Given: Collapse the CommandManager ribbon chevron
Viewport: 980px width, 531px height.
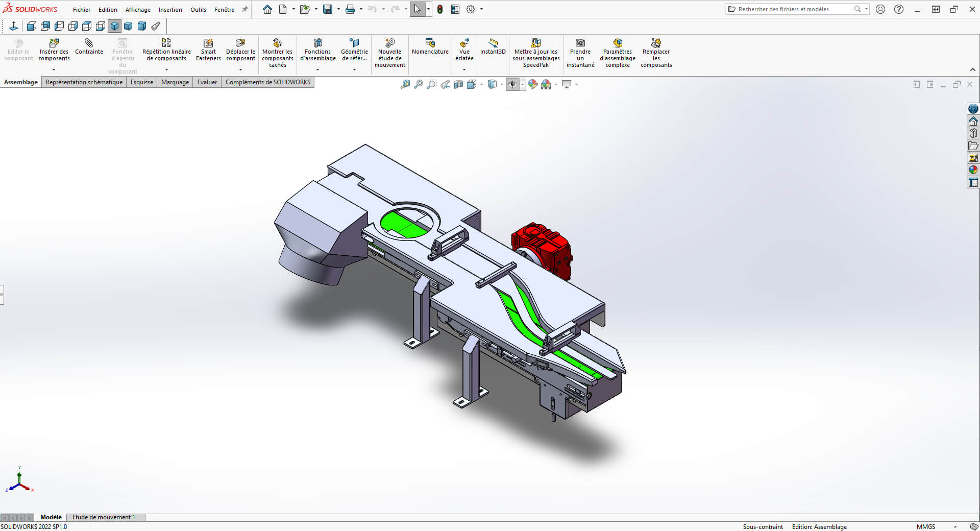Looking at the screenshot, I should (x=972, y=69).
